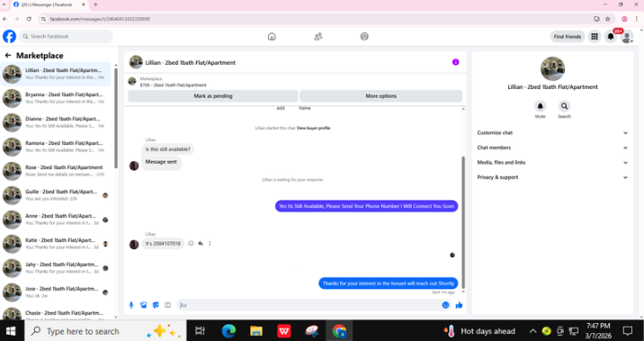
Task: Go back using the Marketplace arrow
Action: (8, 56)
